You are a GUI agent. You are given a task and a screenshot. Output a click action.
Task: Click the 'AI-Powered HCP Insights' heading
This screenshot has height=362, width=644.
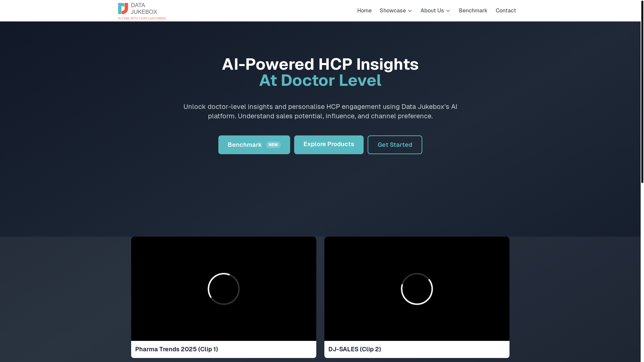(x=320, y=64)
